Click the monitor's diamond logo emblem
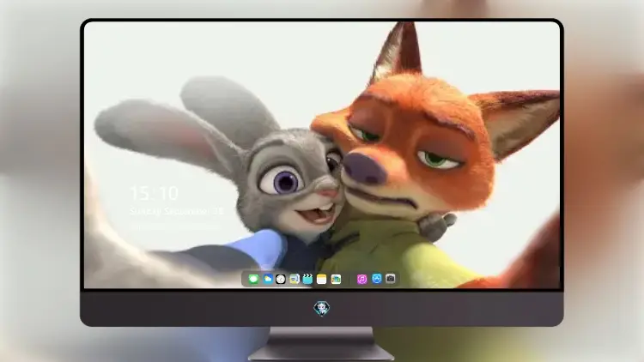This screenshot has width=644, height=362. coord(322,308)
